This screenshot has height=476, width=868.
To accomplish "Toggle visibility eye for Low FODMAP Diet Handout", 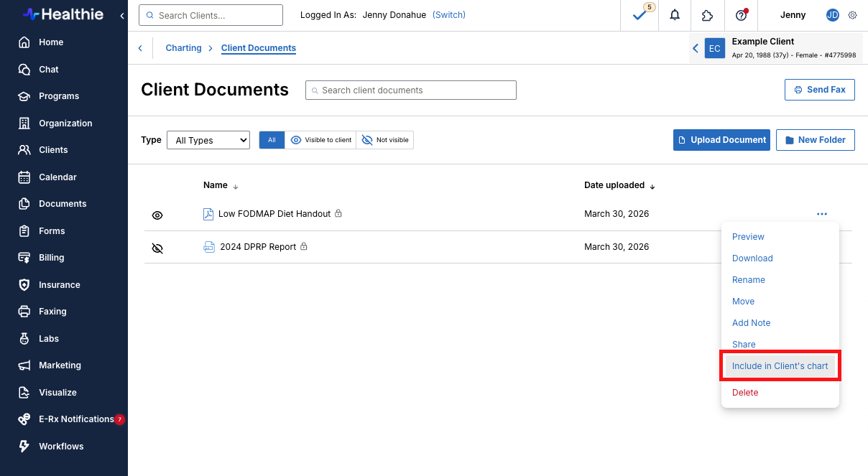I will pos(157,215).
